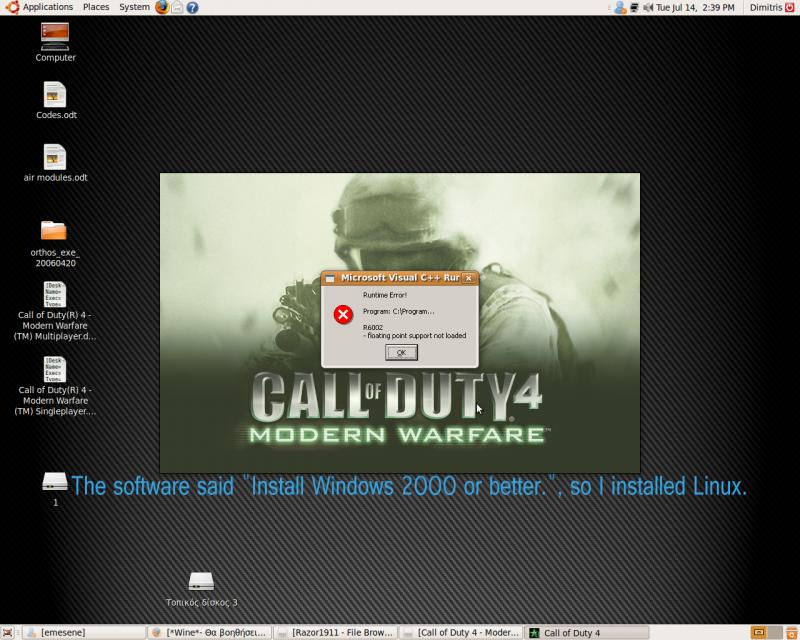Click the 'Runtime Error!' text
The image size is (800, 640).
(385, 295)
